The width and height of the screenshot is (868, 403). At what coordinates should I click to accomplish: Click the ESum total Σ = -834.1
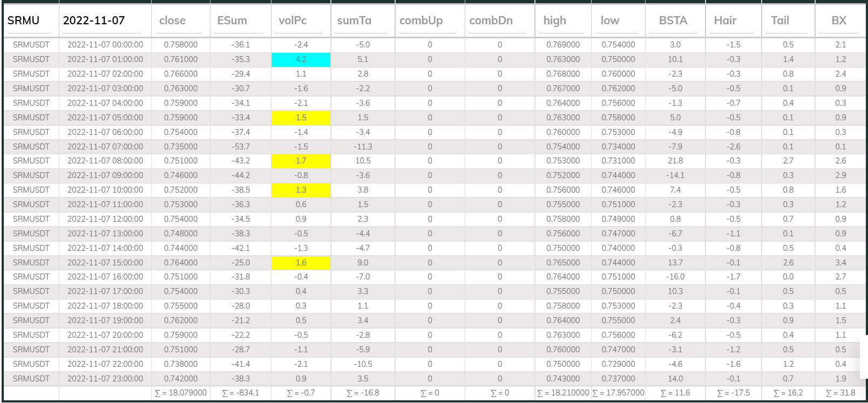(x=241, y=393)
